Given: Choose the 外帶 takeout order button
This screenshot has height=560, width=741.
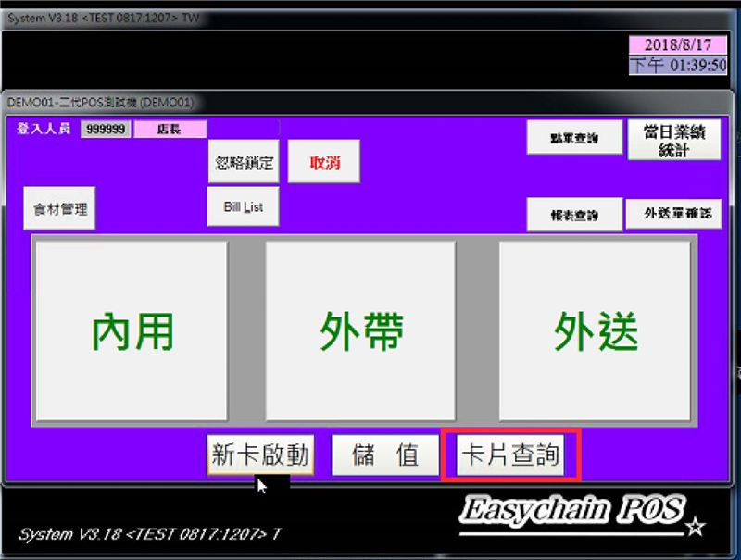Looking at the screenshot, I should point(360,331).
